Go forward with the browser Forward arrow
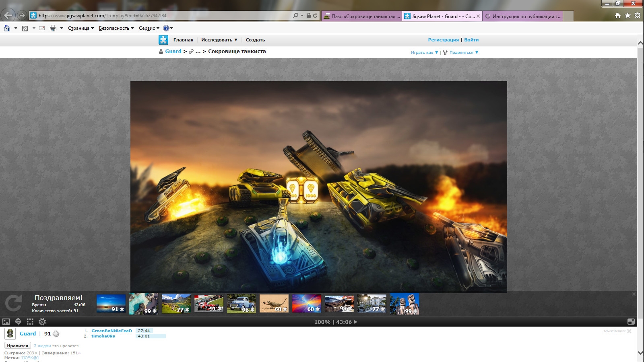Screen dimensions: 644x362 click(x=22, y=15)
